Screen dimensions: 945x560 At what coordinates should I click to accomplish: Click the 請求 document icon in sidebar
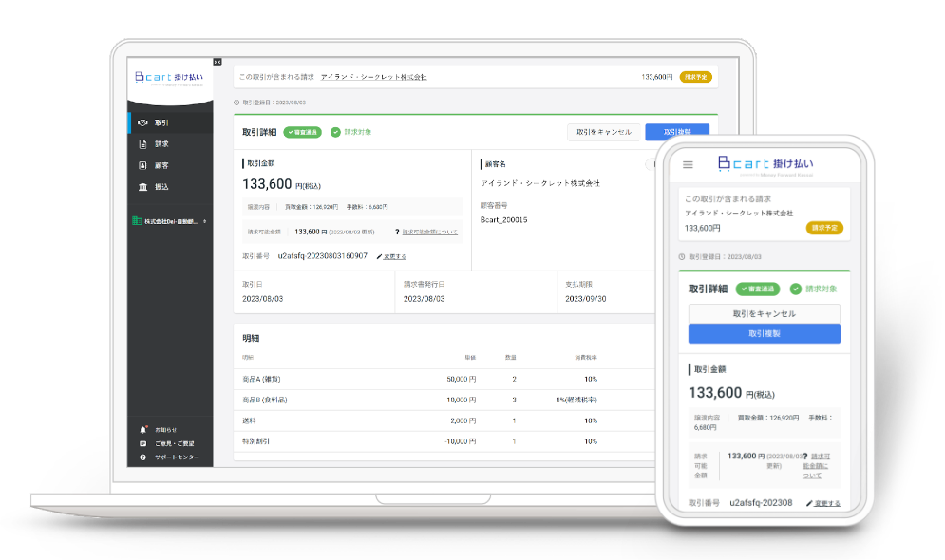tap(142, 144)
